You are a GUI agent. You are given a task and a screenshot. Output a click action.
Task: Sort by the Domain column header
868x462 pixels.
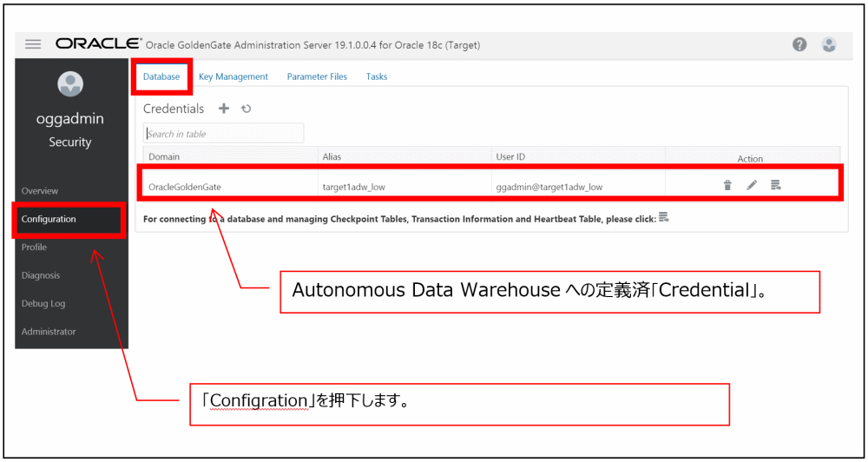pyautogui.click(x=164, y=157)
